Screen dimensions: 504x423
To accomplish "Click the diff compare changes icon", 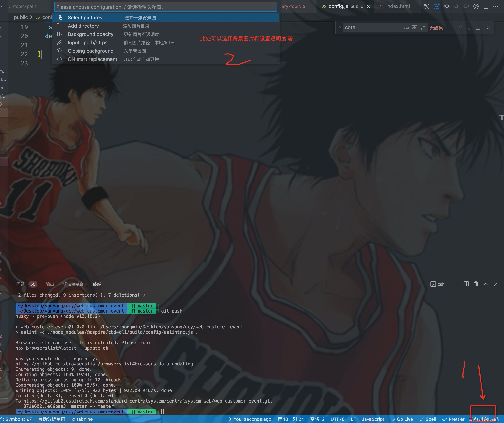I will pos(436,6).
